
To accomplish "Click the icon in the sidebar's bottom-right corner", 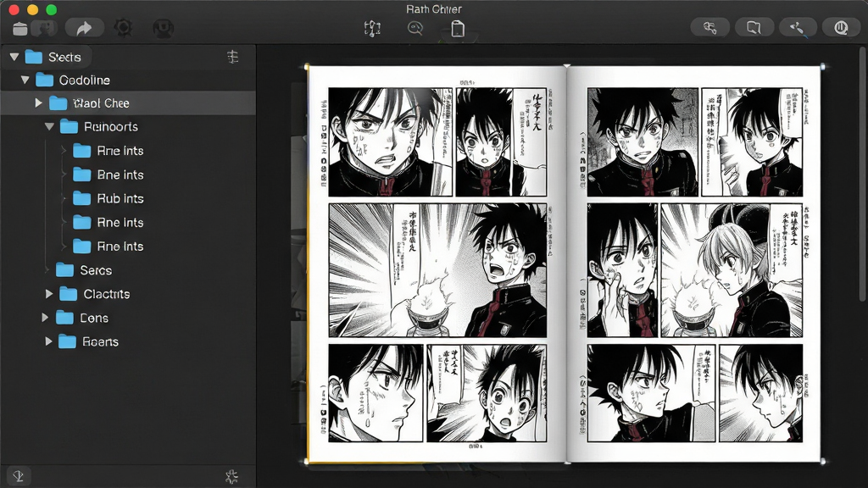I will (232, 476).
